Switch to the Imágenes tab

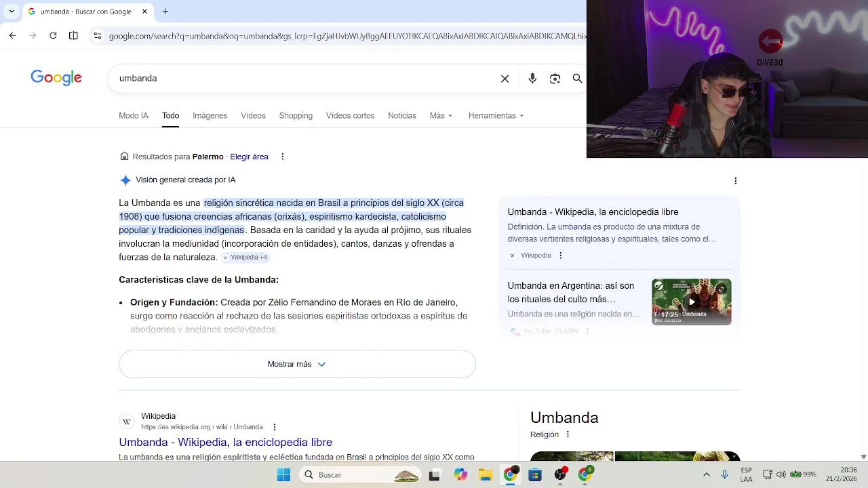pos(210,115)
